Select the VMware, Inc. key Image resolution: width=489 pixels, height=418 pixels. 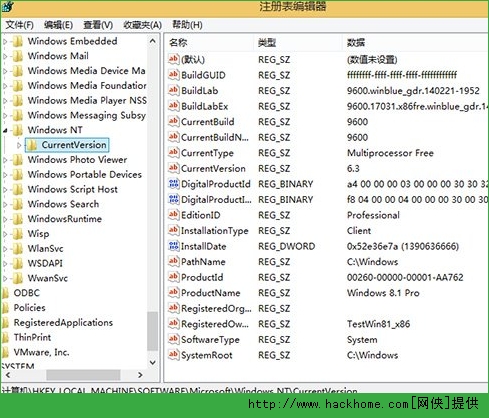coord(41,352)
